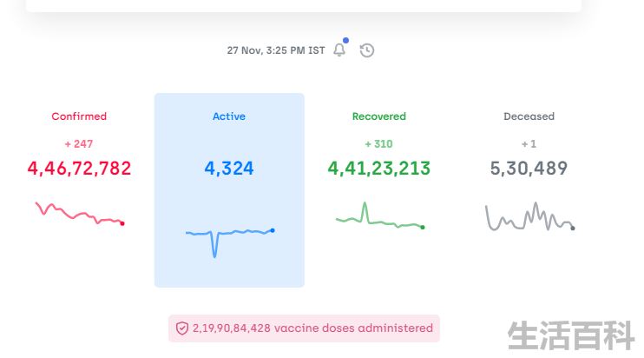Screen dimensions: 644x358
Task: Select the Active cases card
Action: click(x=229, y=190)
